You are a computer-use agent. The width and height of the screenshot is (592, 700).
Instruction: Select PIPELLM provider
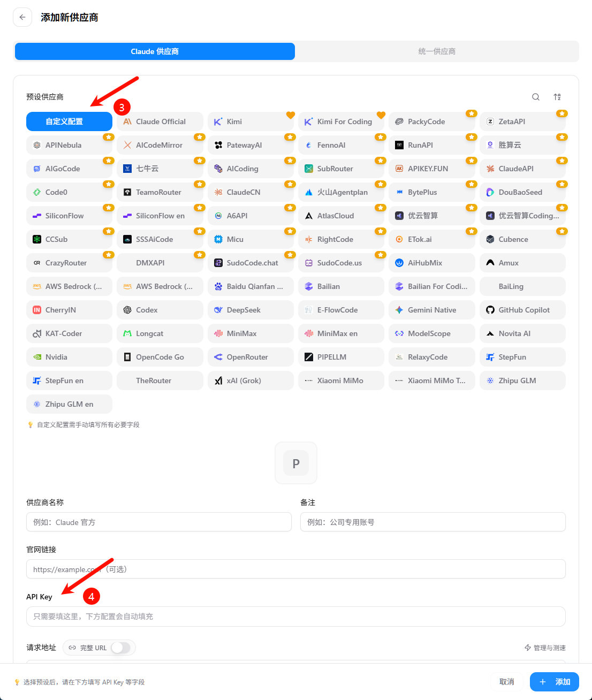[341, 357]
